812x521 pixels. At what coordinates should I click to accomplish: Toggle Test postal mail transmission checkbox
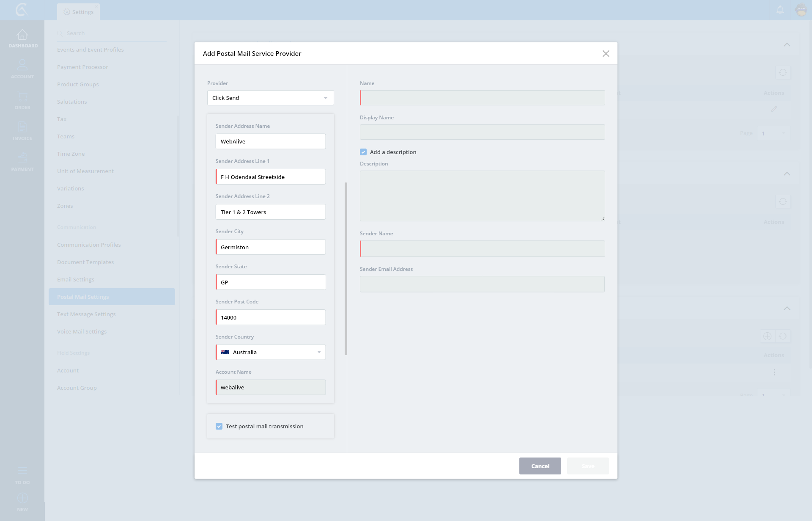(x=219, y=426)
